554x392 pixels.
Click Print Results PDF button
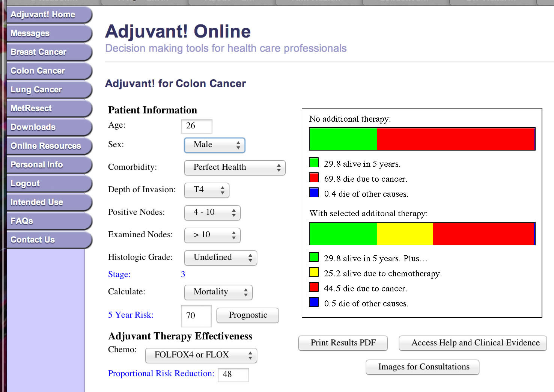(x=343, y=343)
